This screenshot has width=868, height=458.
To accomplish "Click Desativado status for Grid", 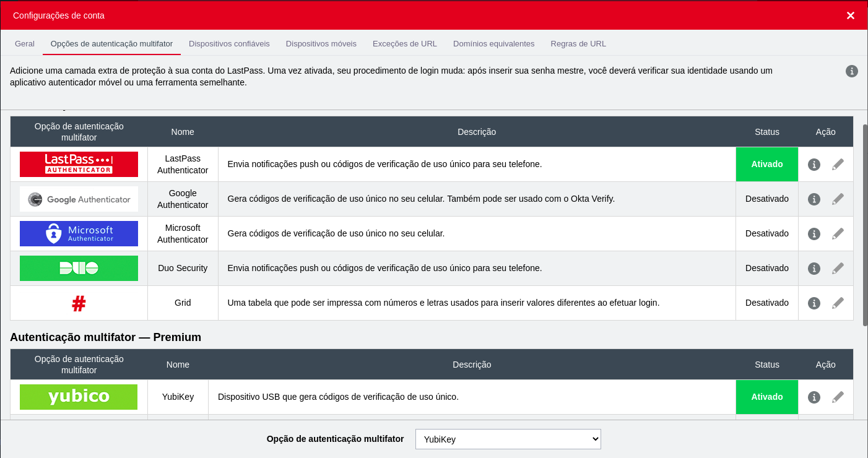I will [x=767, y=303].
